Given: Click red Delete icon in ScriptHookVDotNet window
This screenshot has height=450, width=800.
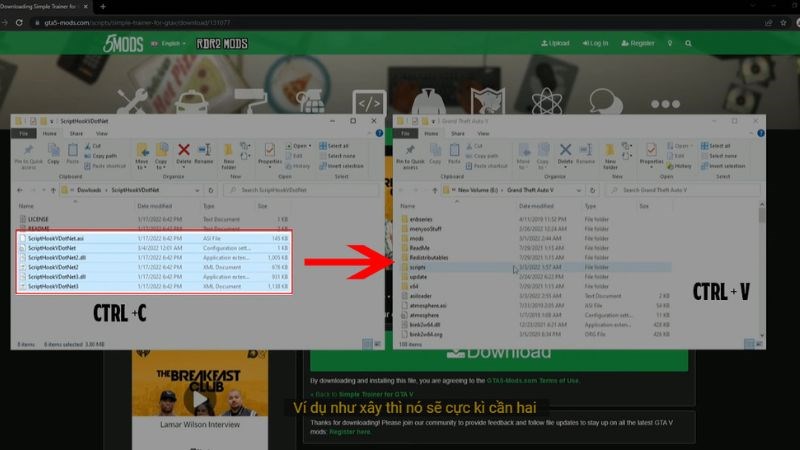Looking at the screenshot, I should click(x=184, y=154).
